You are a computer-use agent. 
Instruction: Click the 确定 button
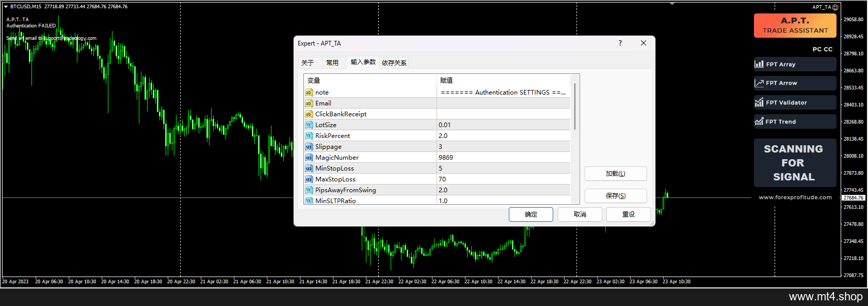[531, 215]
